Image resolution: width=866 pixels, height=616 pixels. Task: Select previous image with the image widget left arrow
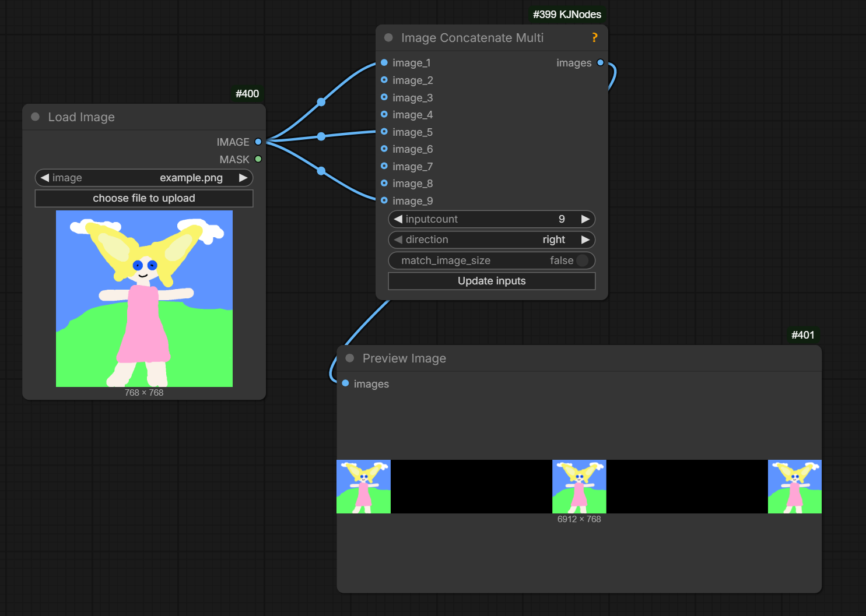tap(45, 178)
